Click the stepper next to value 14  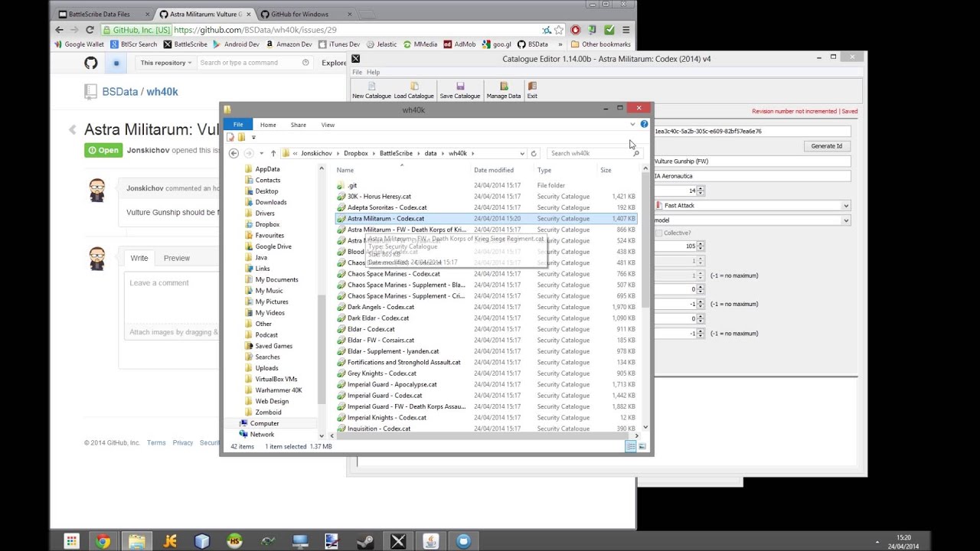pos(701,191)
